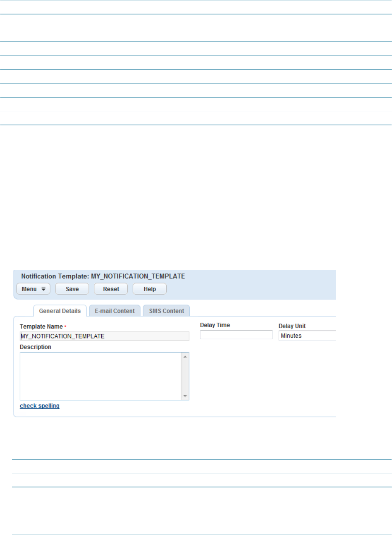Open the Delay Unit Minutes dropdown

pos(307,336)
